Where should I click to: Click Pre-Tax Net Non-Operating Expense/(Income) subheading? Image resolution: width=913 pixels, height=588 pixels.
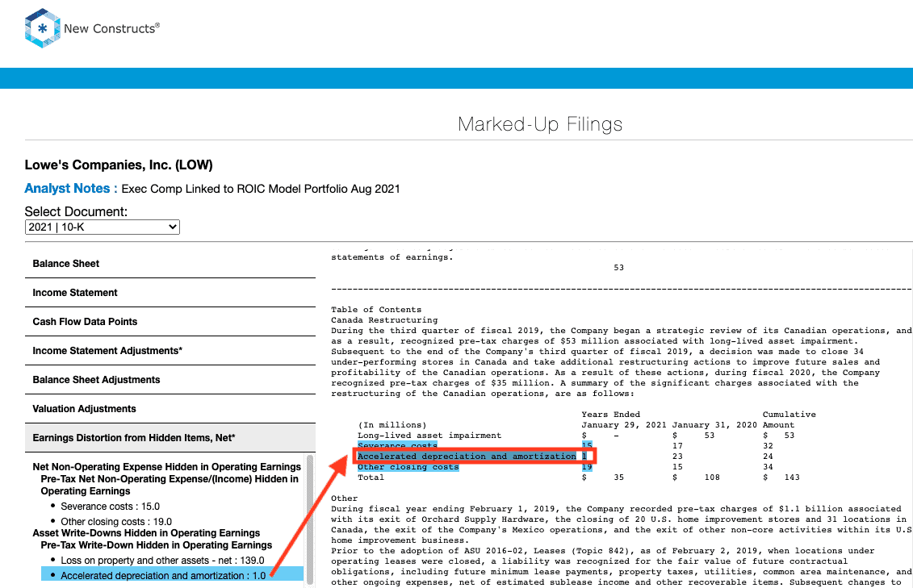pyautogui.click(x=170, y=485)
